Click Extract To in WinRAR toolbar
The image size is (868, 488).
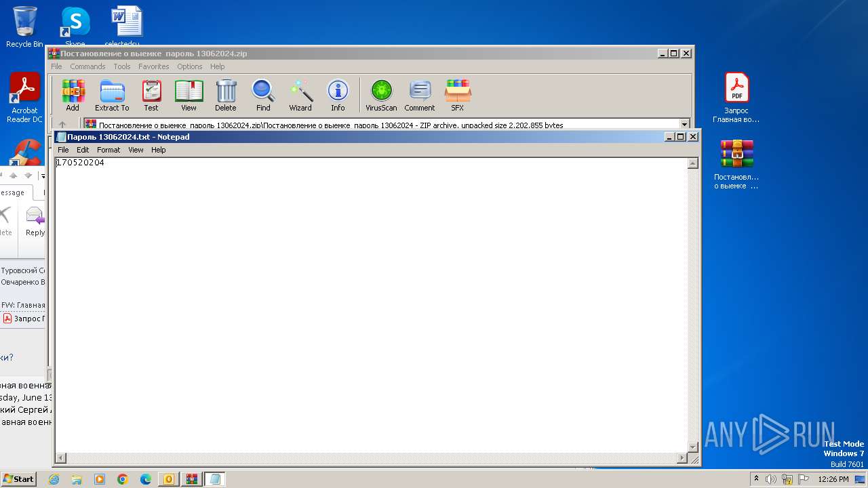tap(112, 96)
